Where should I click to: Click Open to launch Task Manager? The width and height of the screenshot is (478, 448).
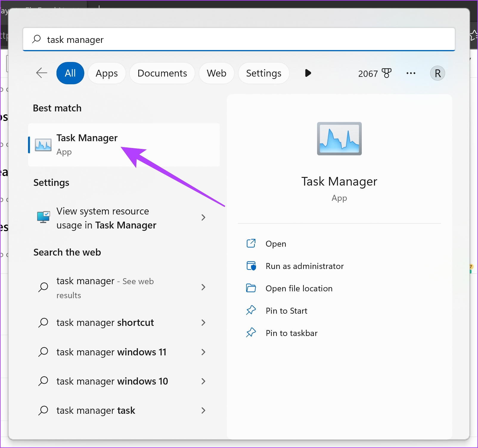click(x=276, y=243)
